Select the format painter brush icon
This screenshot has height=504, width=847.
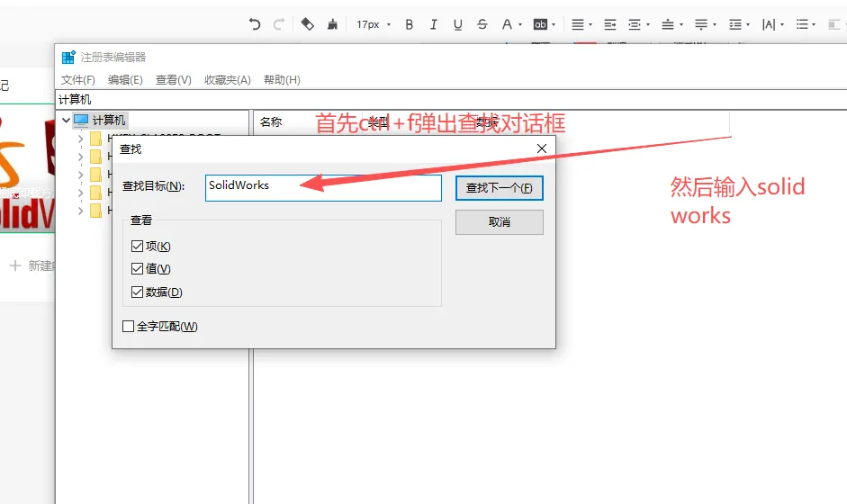coord(332,24)
